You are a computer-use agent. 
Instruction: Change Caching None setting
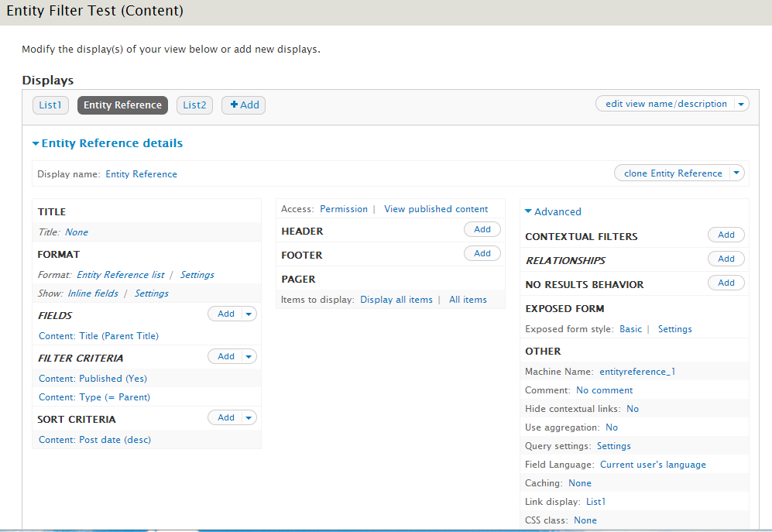(579, 483)
